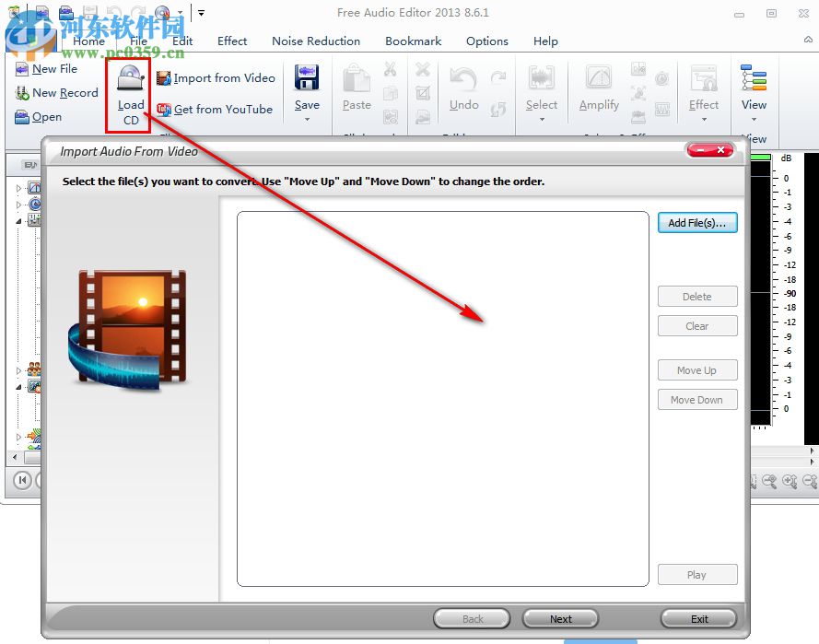This screenshot has width=819, height=644.
Task: Start a New Record
Action: [57, 93]
